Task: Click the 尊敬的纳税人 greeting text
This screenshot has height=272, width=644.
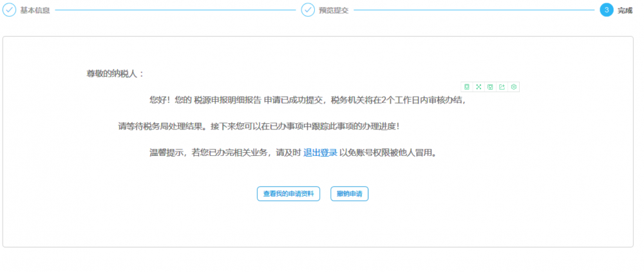Action: (x=115, y=73)
